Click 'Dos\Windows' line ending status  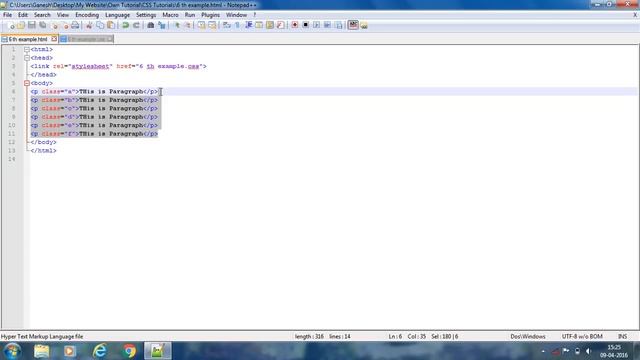click(528, 337)
